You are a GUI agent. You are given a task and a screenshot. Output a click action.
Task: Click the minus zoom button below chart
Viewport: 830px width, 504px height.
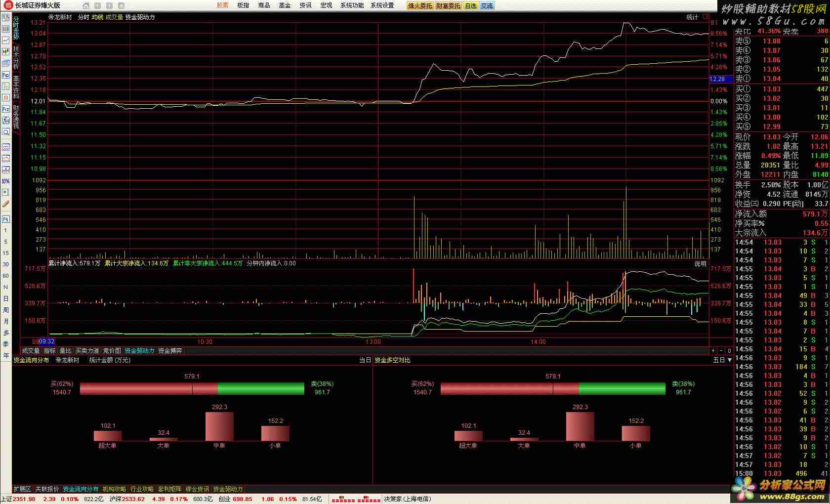721,351
